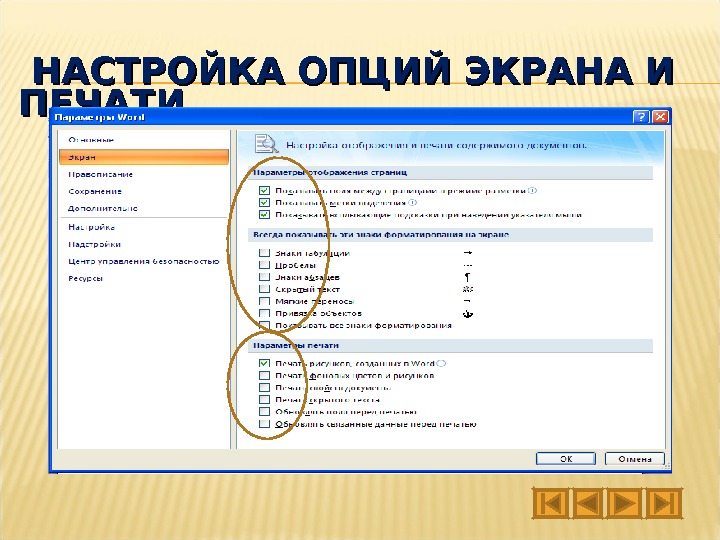Enable Знаки абзацев checkbox
The height and width of the screenshot is (540, 720).
coord(264,277)
